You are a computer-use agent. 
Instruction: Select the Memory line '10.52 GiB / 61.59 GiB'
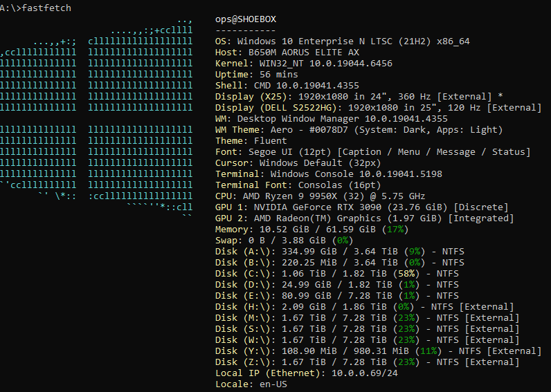(x=311, y=230)
